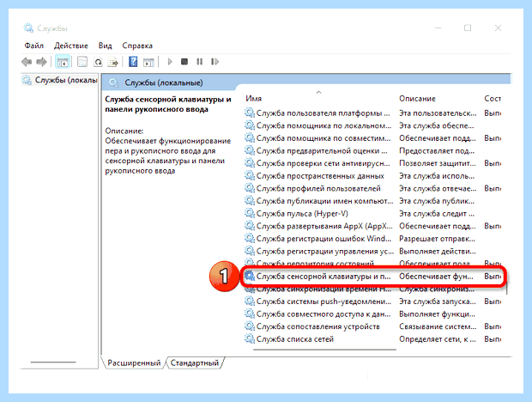Click gear icon of Служба сенсорной клавиатуры

point(250,276)
